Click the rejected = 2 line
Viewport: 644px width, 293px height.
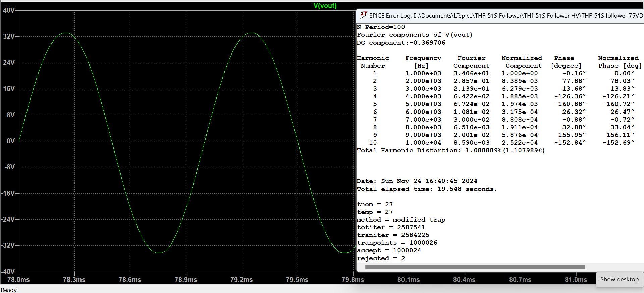[x=381, y=258]
